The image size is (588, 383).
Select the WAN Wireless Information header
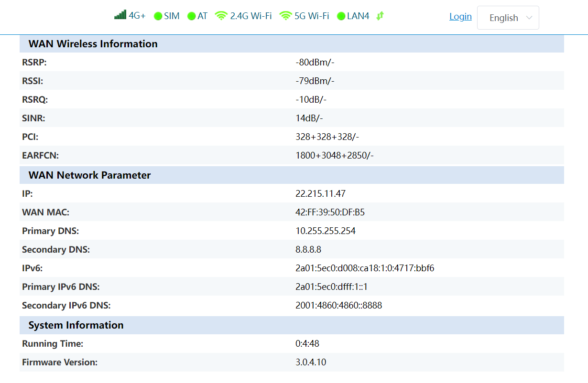[x=93, y=44]
